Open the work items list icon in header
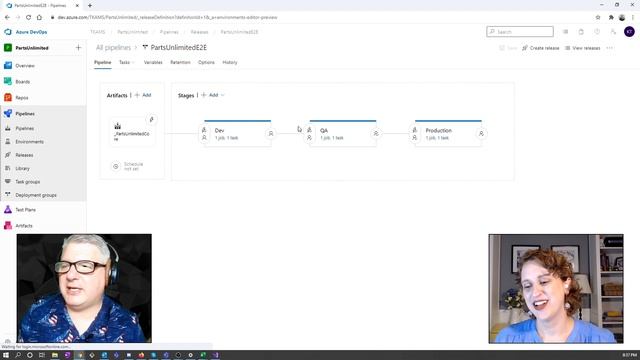The height and width of the screenshot is (360, 640). point(565,32)
